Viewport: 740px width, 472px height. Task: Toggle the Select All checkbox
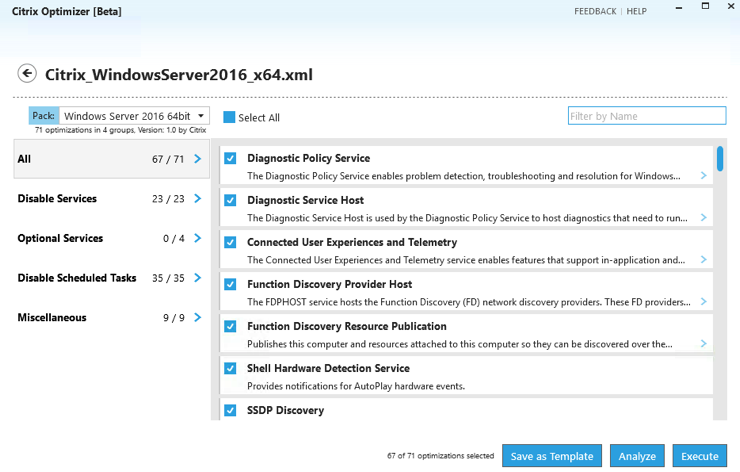[229, 117]
